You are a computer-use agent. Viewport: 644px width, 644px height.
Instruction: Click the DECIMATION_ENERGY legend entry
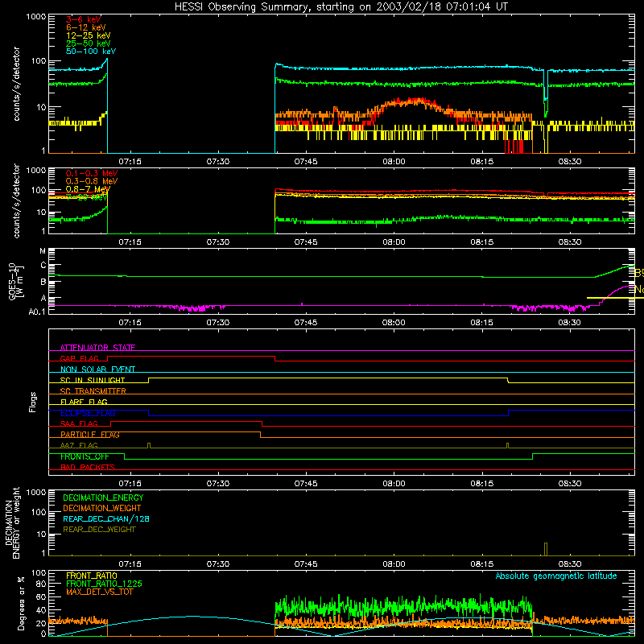103,497
